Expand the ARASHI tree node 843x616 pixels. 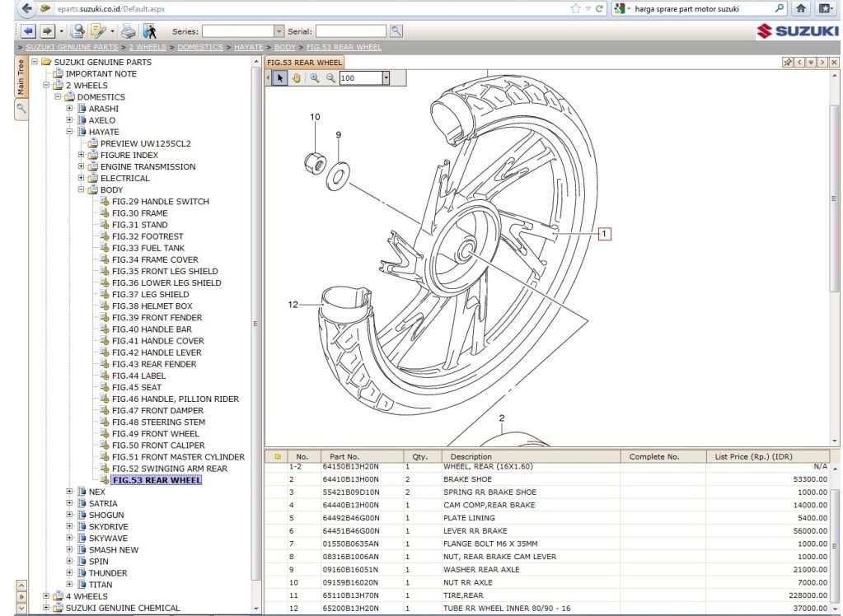[x=69, y=108]
